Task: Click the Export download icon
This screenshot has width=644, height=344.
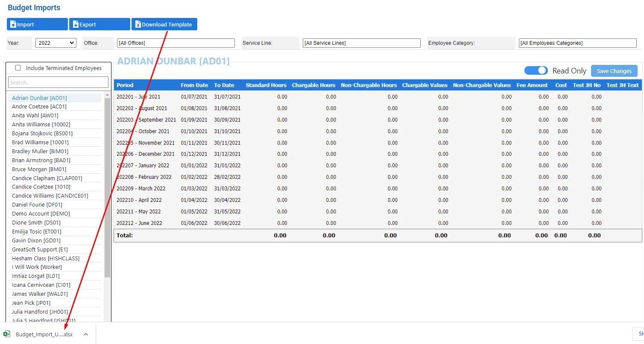Action: pos(76,24)
